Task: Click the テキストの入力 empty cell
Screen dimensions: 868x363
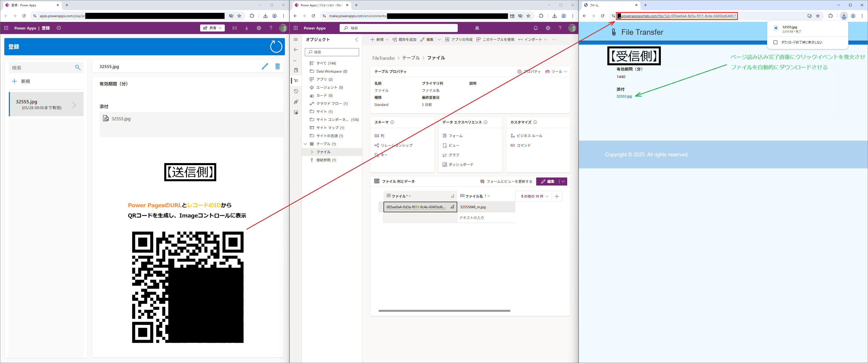Action: click(x=486, y=218)
